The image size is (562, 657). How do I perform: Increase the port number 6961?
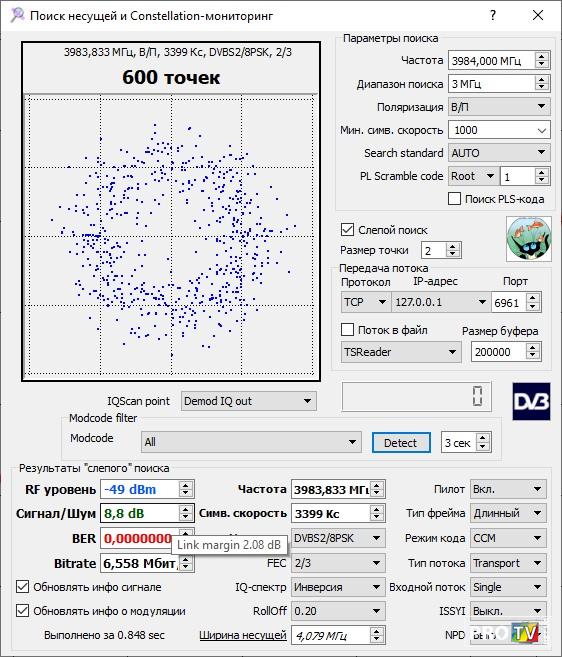(x=532, y=298)
